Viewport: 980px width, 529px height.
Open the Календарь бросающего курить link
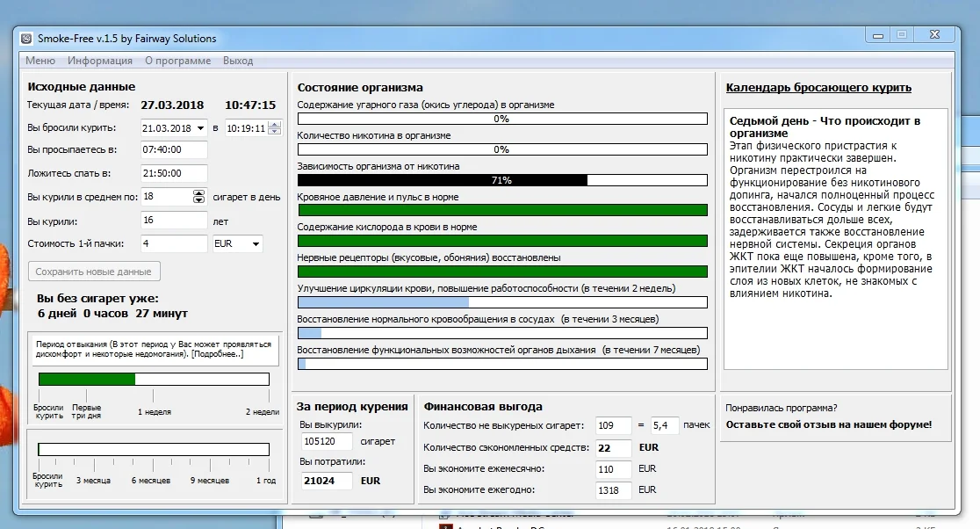pos(819,88)
